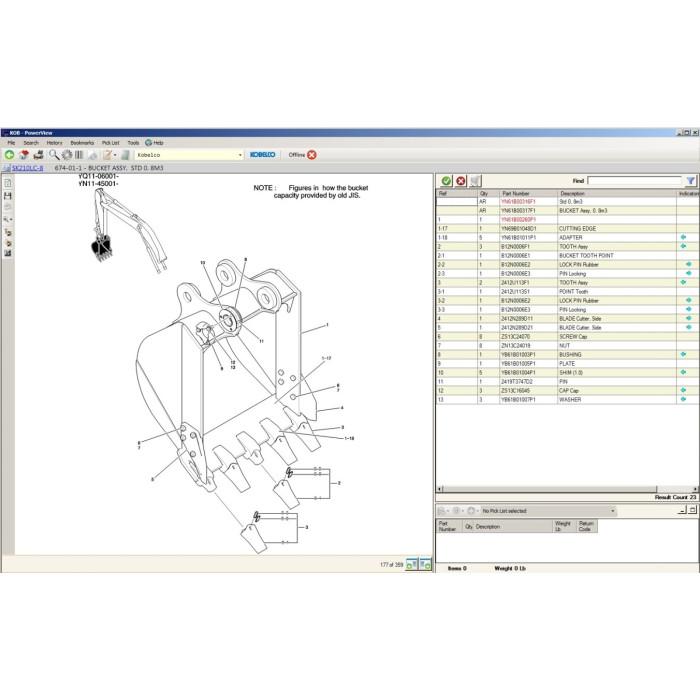Sort by the Ref column header
The height and width of the screenshot is (700, 700).
pos(457,193)
